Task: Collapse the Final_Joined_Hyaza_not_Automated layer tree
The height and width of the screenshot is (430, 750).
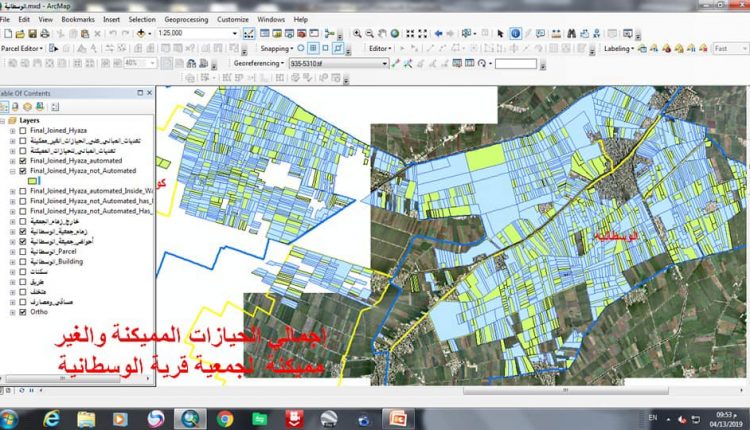Action: [12, 171]
